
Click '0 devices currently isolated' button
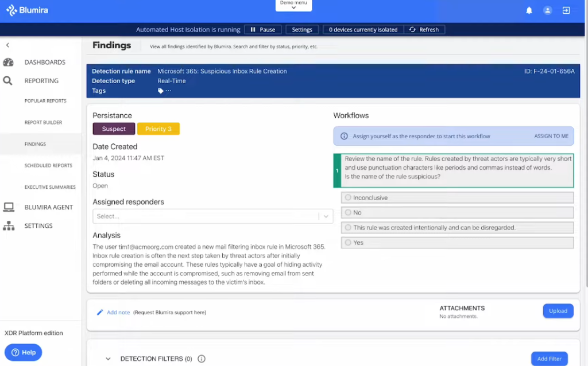pyautogui.click(x=363, y=30)
